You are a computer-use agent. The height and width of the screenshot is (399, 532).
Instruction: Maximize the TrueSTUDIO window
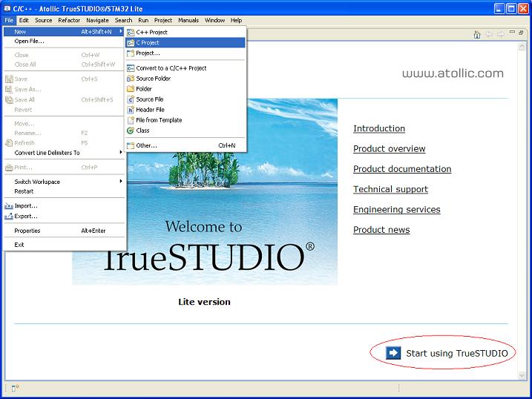[x=511, y=8]
